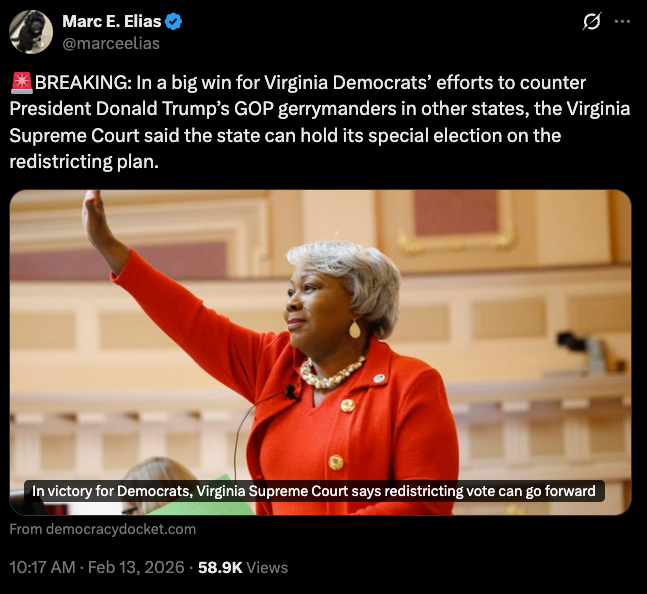Screen dimensions: 647x594
Task: Open the From democracydocket.com source link
Action: (x=103, y=529)
